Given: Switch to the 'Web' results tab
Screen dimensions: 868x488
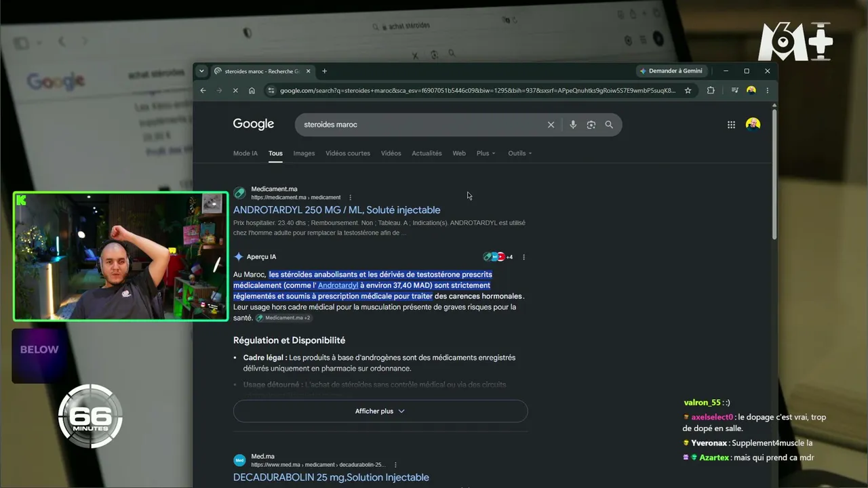Looking at the screenshot, I should point(459,153).
